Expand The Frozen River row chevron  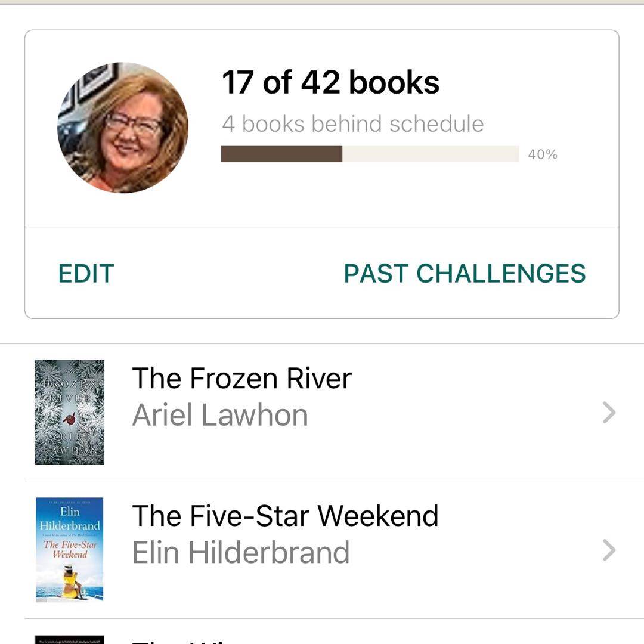(x=609, y=413)
